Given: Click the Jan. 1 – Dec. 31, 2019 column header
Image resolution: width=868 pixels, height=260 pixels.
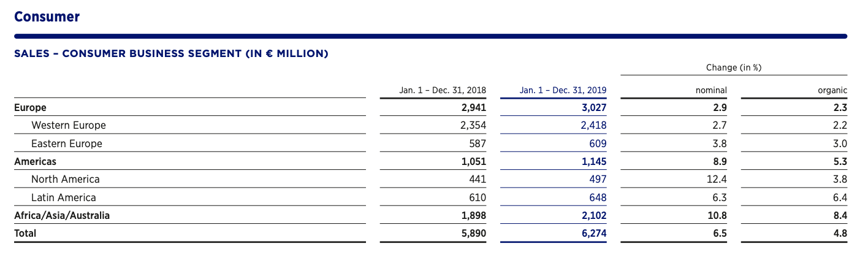Looking at the screenshot, I should (x=563, y=90).
